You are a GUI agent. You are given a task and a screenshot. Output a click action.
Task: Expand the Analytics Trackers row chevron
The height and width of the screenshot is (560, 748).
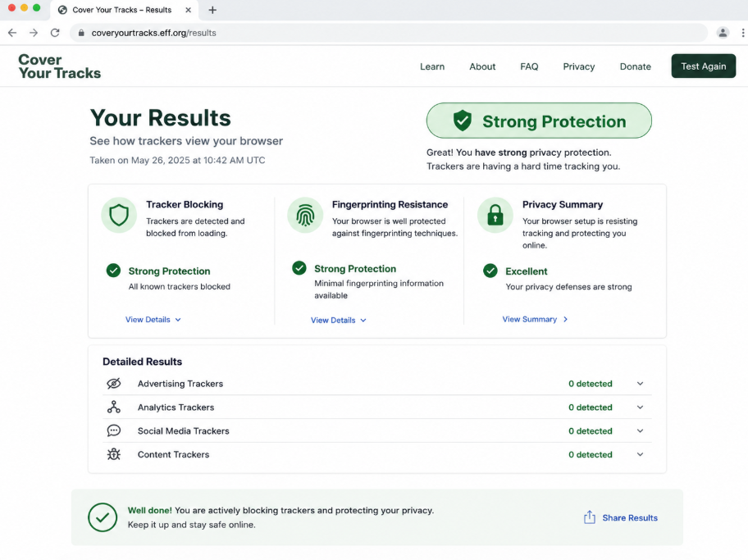point(641,407)
